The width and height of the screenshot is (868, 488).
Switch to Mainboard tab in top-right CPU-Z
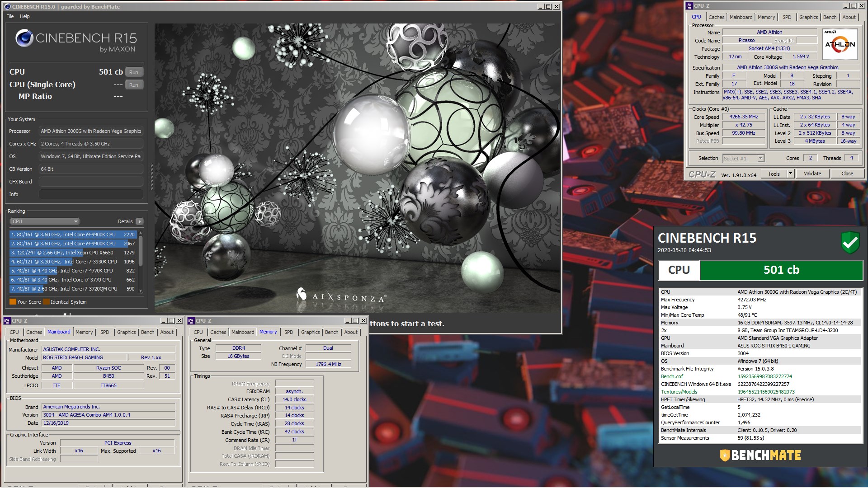pyautogui.click(x=741, y=17)
